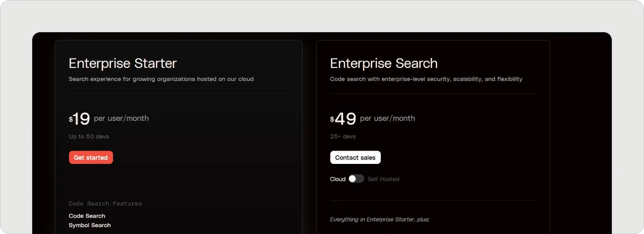
Task: Click the $49 price in Enterprise Search
Action: [343, 118]
